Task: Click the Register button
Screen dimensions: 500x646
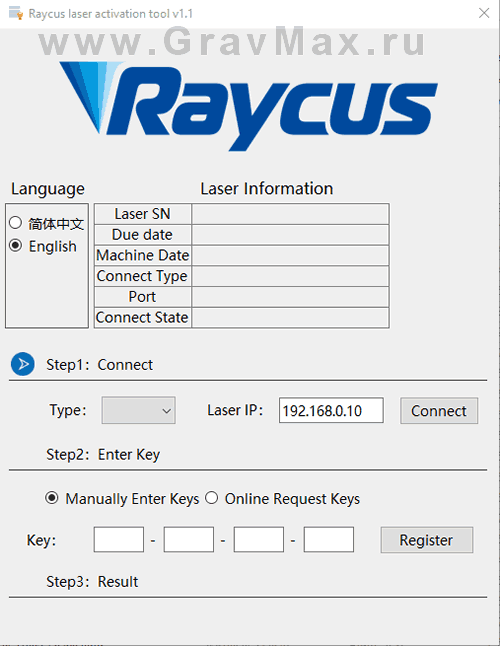Action: [x=427, y=540]
